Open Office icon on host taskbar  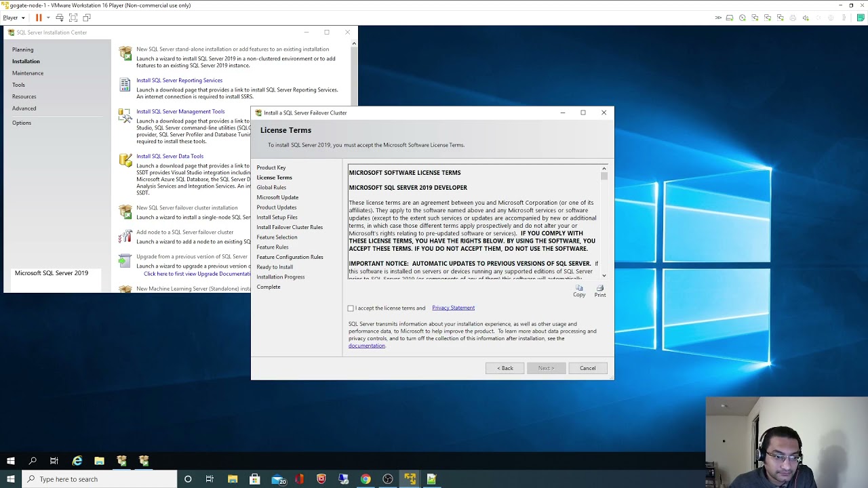coord(299,479)
